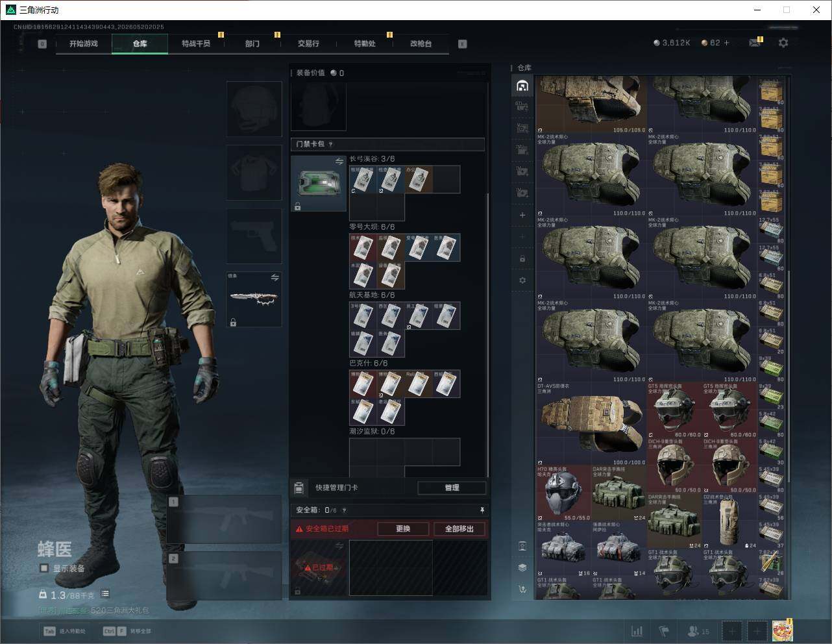The image size is (832, 644).
Task: Click the 巴克什: 6/6 label
Action: 368,364
